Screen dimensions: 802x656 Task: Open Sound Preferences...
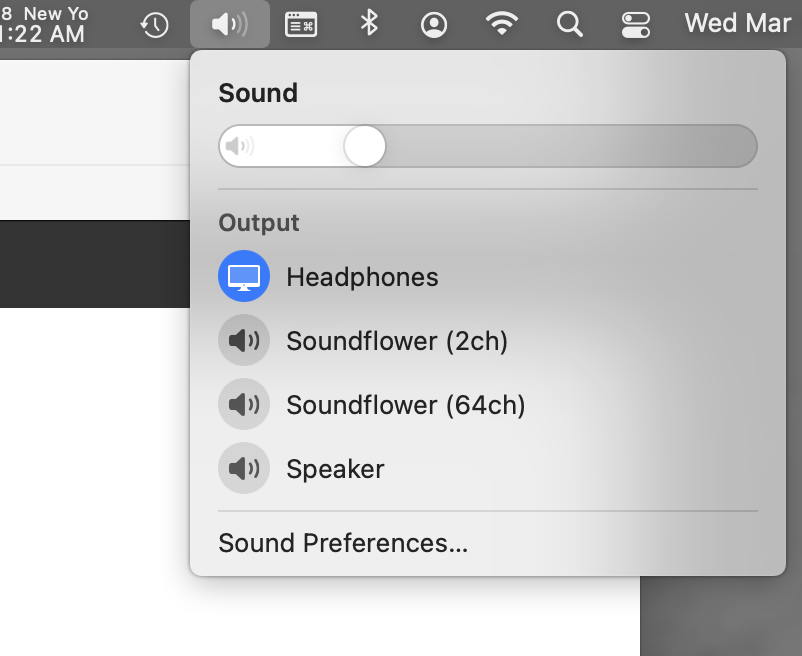[343, 543]
